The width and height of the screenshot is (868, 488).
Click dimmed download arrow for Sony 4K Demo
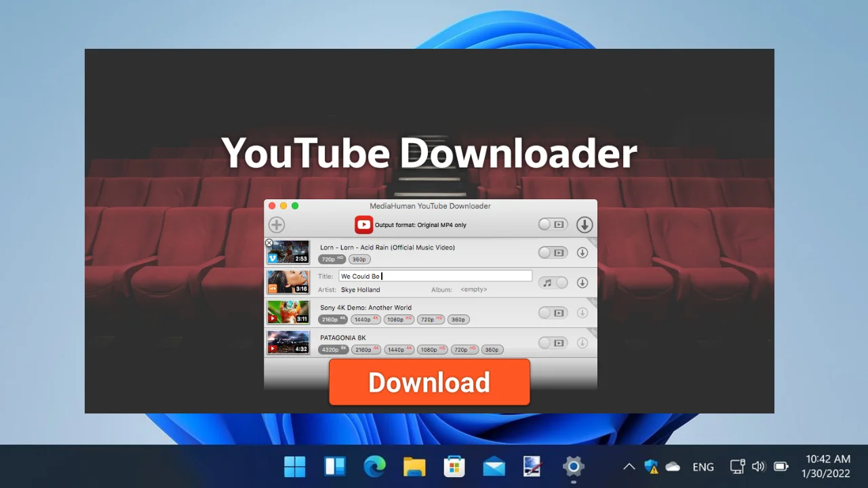[x=582, y=313]
